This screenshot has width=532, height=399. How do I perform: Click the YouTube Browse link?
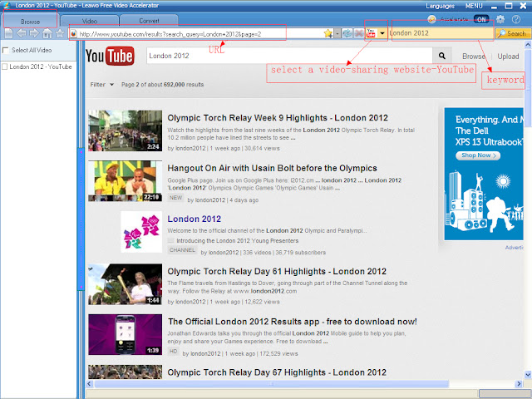coord(474,57)
